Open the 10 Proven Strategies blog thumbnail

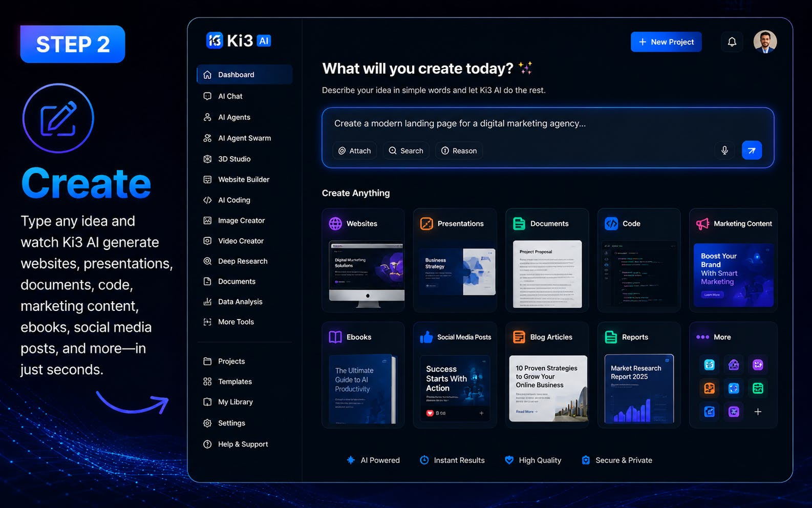[548, 389]
